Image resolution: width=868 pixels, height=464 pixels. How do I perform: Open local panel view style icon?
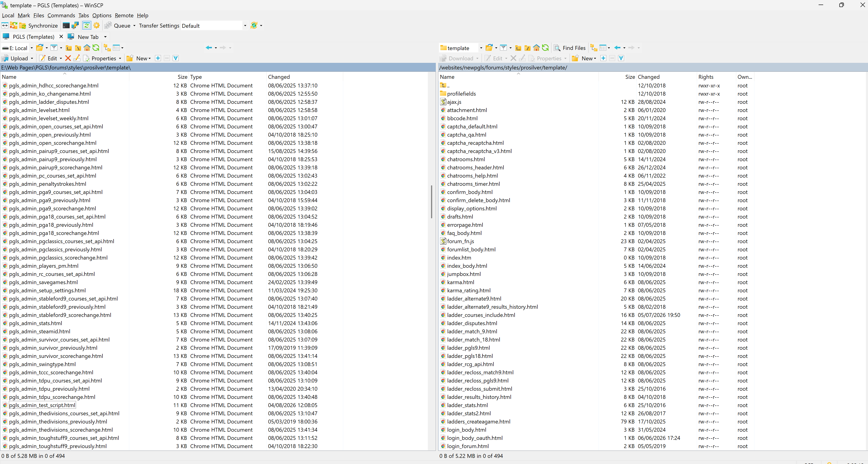tap(116, 48)
